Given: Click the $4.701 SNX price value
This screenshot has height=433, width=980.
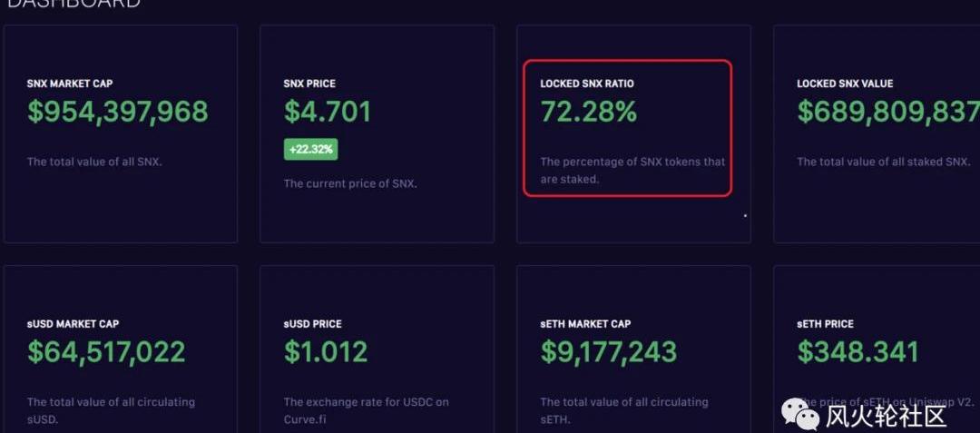Looking at the screenshot, I should 327,112.
